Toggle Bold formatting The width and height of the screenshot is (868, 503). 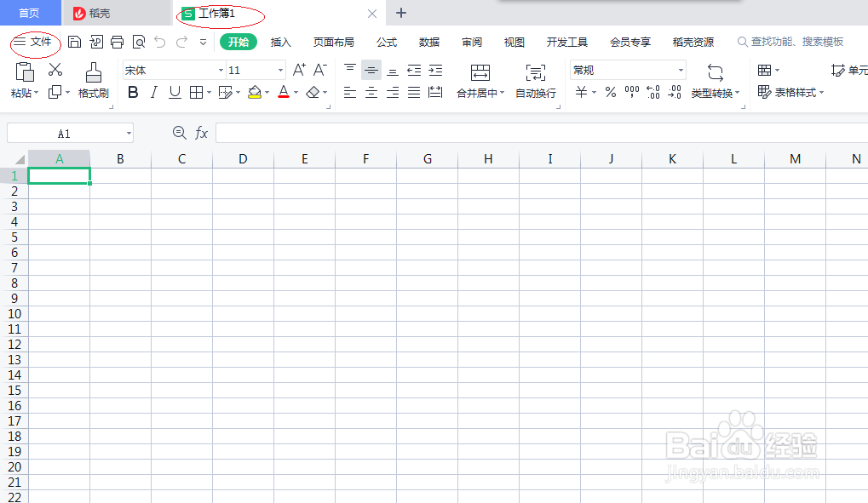133,93
